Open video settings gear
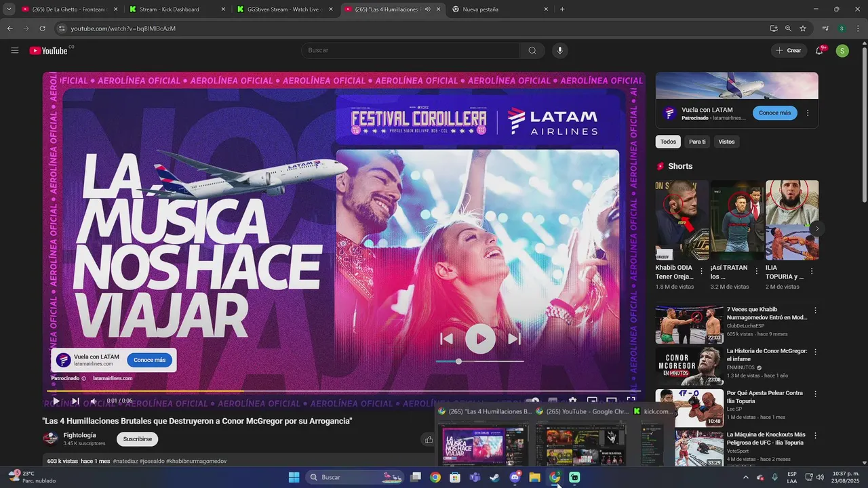 (x=572, y=401)
